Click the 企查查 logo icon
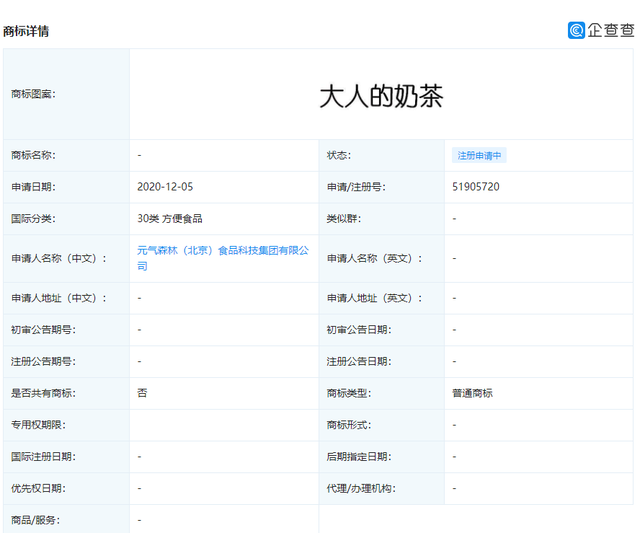Viewport: 640px width, 533px height. point(576,31)
